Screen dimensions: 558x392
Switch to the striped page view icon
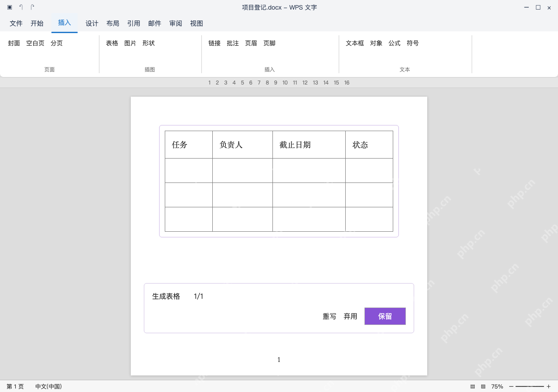pos(473,386)
